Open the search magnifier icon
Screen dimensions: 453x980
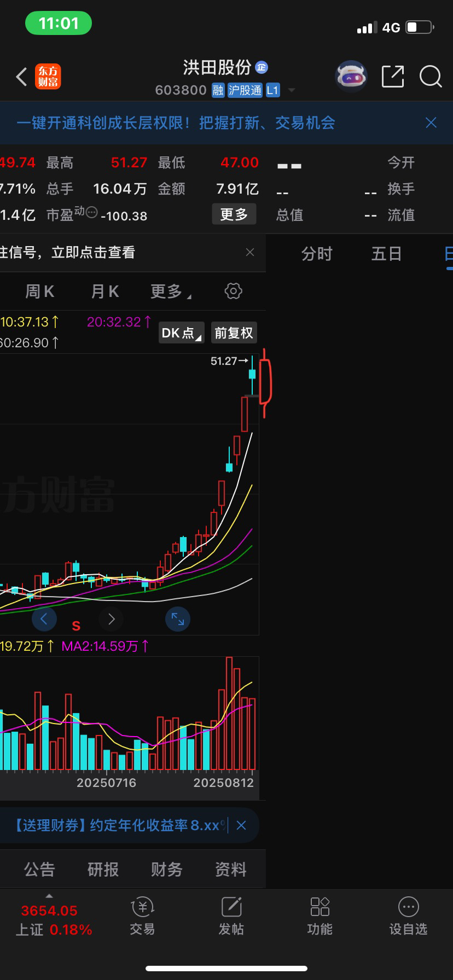click(431, 77)
